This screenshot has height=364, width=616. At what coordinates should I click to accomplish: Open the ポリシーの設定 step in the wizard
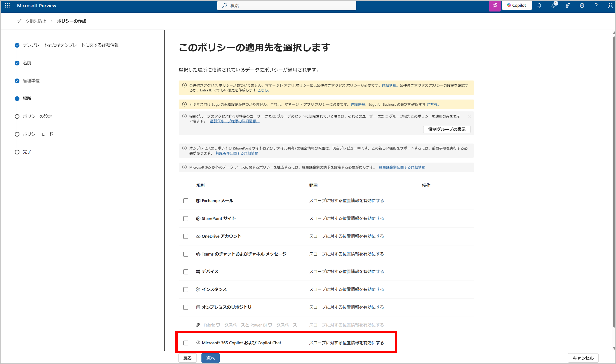click(37, 116)
